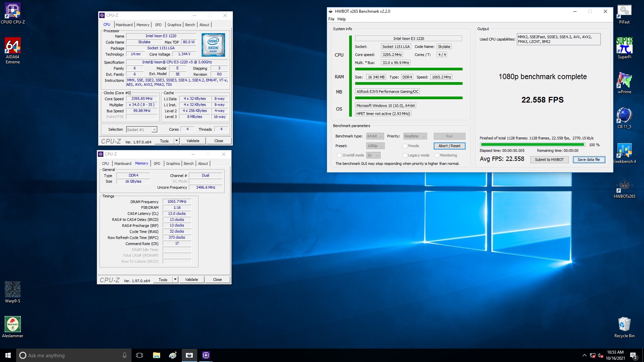This screenshot has width=644, height=362.
Task: Toggle the Pmode checkbox
Action: (x=405, y=146)
